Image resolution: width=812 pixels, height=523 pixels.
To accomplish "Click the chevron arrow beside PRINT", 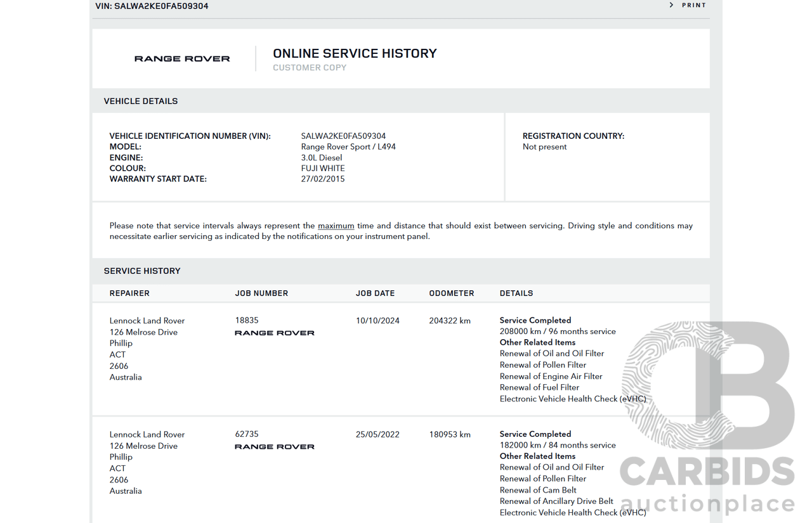I will [x=672, y=5].
